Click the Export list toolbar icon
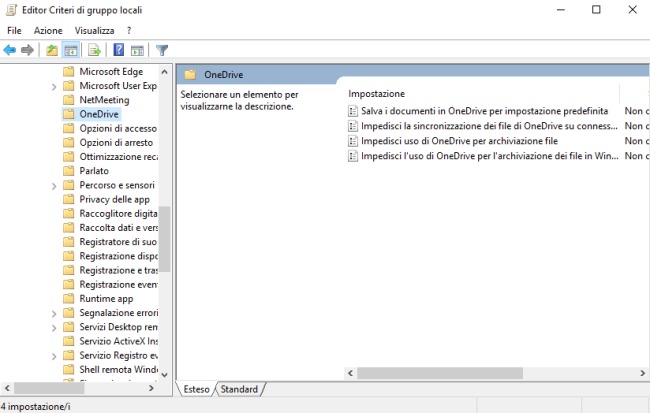 click(95, 50)
